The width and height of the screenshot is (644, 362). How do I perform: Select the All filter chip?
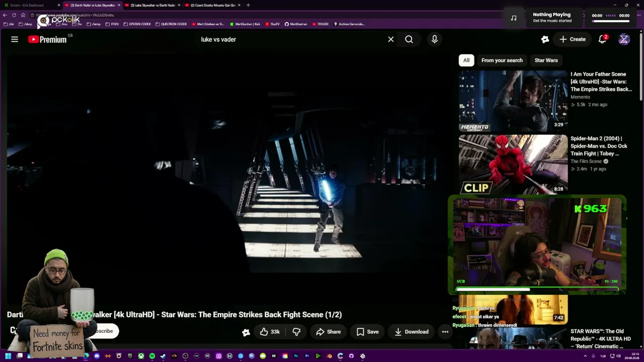coord(466,60)
